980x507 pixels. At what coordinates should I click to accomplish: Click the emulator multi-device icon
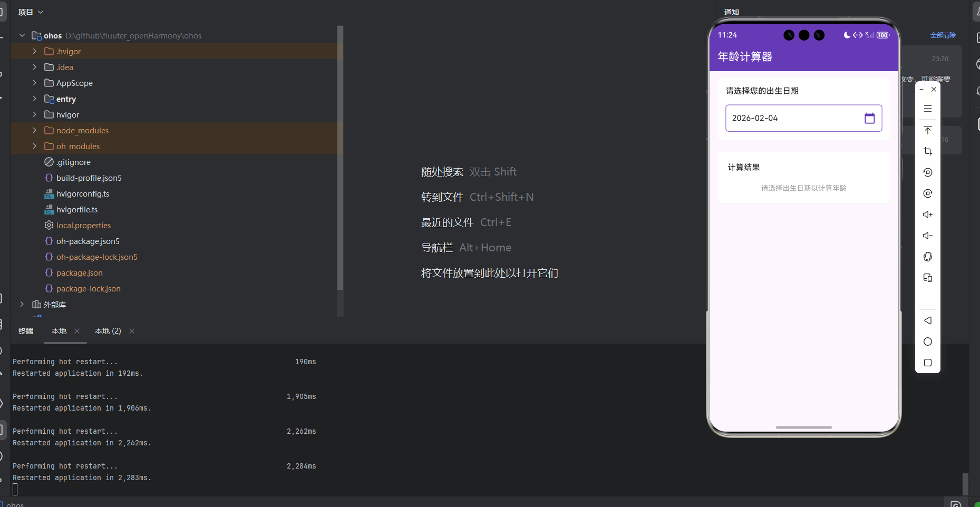928,278
